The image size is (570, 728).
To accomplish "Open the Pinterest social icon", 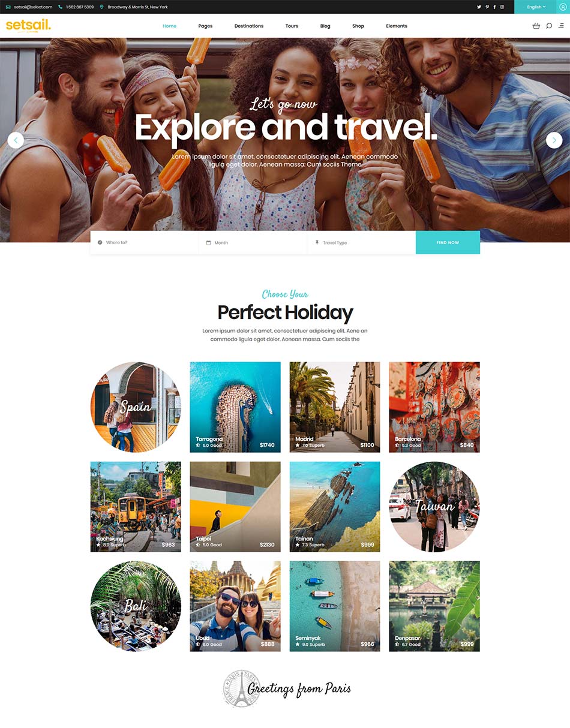I will (487, 7).
